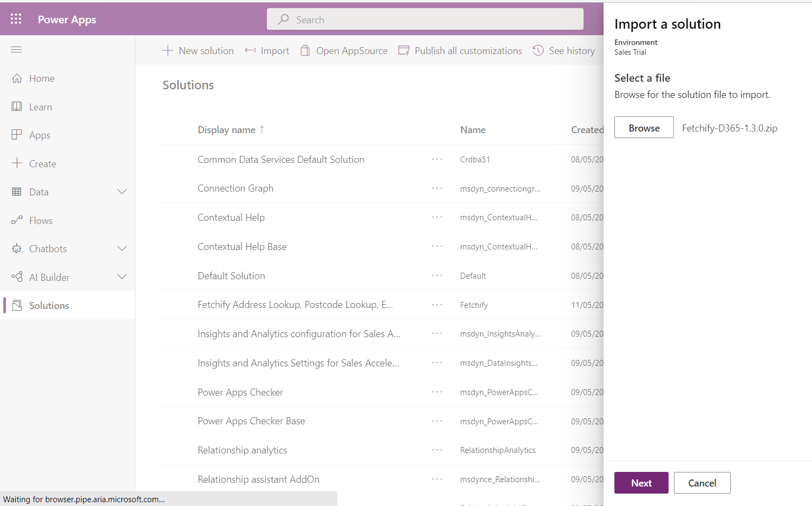Open ellipsis menu for Fetchify Address Lookup row

pos(437,305)
